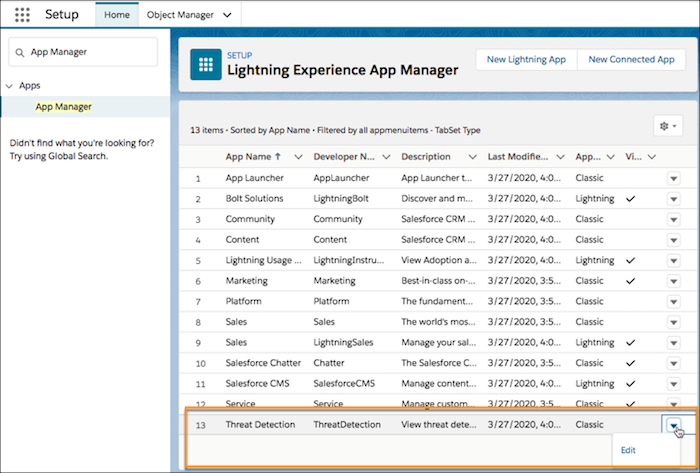Click the search magnifier icon in Quick Find
The height and width of the screenshot is (473, 700).
point(20,52)
